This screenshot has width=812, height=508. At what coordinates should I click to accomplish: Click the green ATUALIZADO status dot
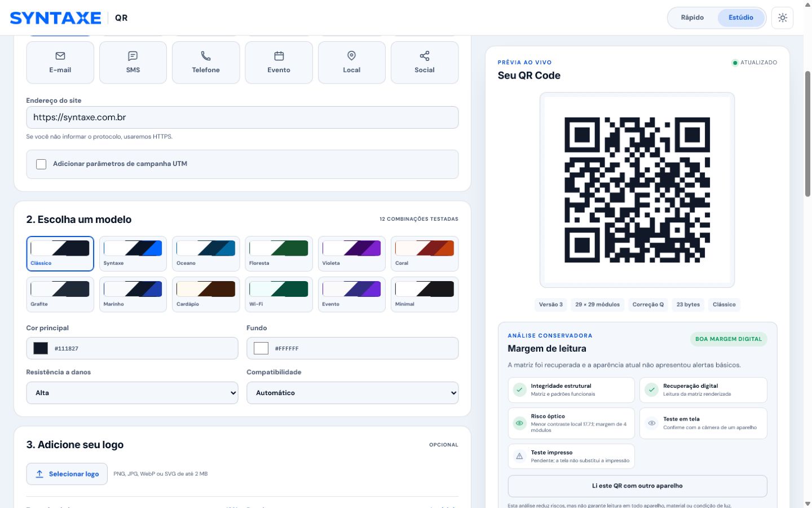pyautogui.click(x=735, y=63)
